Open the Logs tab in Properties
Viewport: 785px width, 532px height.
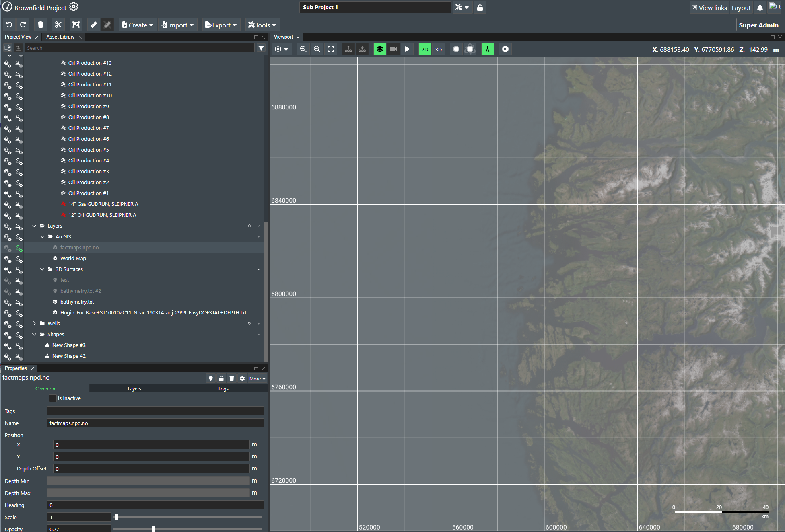pos(223,389)
